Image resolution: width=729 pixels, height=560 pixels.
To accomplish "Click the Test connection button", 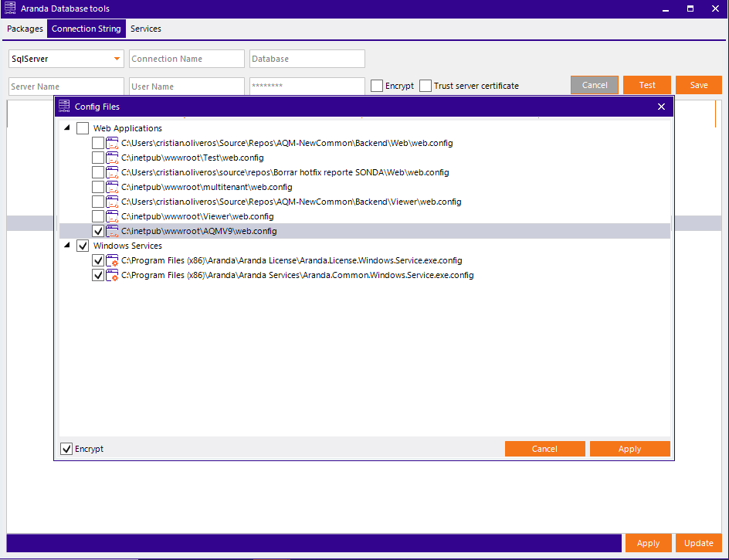I will pyautogui.click(x=647, y=85).
